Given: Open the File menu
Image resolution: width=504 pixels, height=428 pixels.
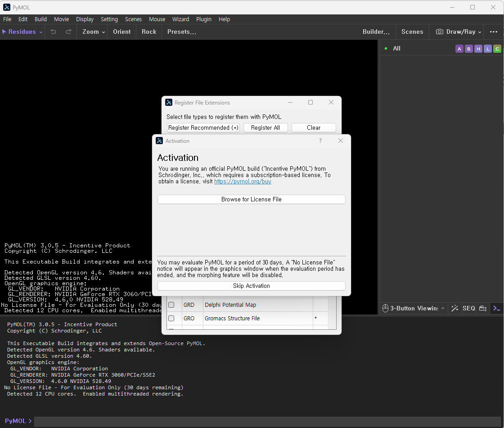Looking at the screenshot, I should (7, 19).
